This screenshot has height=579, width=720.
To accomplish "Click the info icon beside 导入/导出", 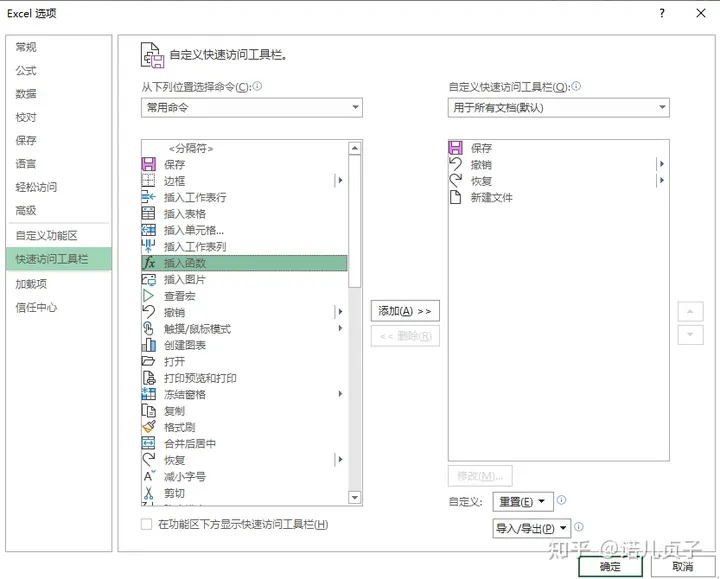I will (x=579, y=527).
